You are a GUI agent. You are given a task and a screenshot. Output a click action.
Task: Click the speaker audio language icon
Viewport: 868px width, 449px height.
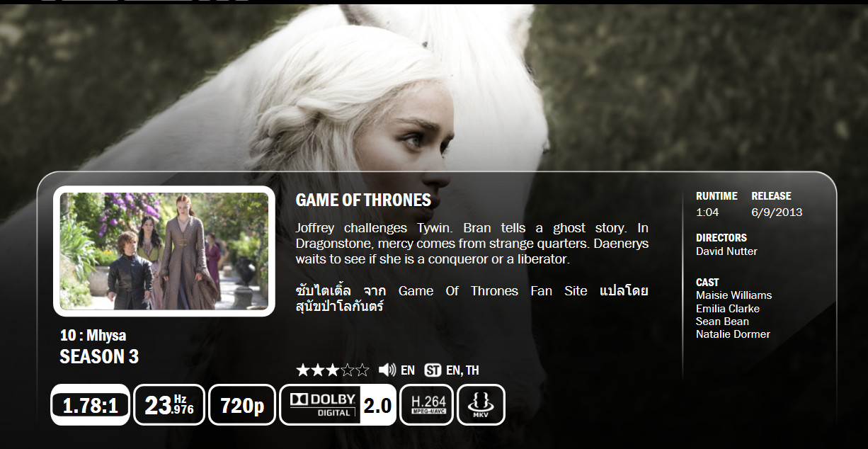(x=387, y=370)
